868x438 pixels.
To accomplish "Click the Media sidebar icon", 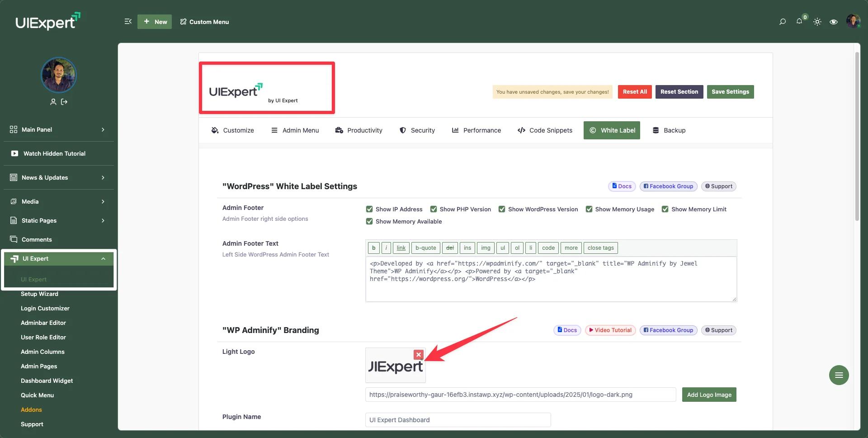I will pos(14,201).
